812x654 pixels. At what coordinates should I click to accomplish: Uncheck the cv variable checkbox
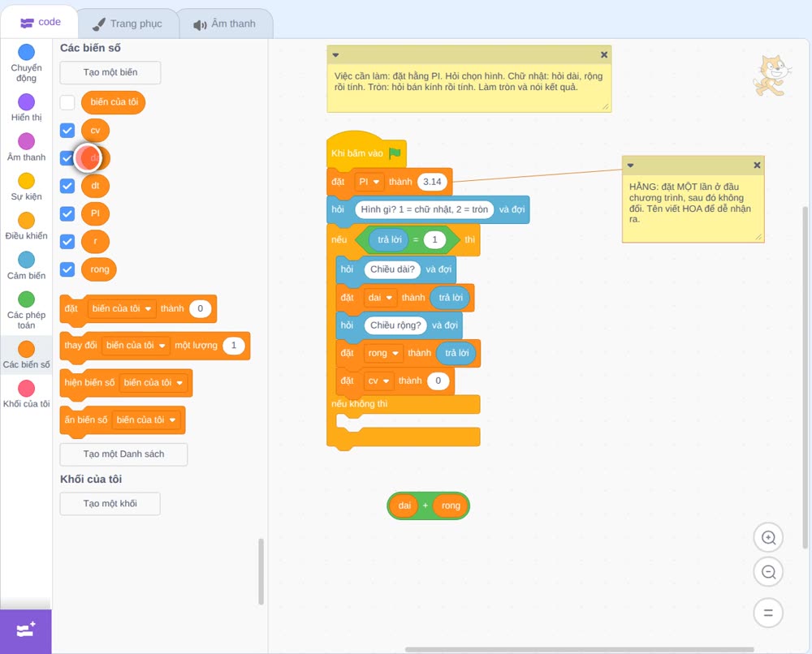click(67, 130)
